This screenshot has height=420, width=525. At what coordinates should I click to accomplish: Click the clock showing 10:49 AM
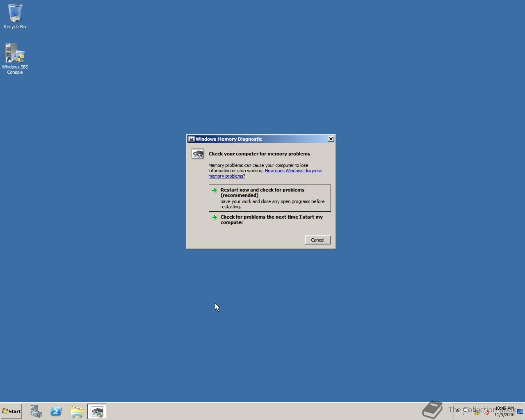(504, 411)
